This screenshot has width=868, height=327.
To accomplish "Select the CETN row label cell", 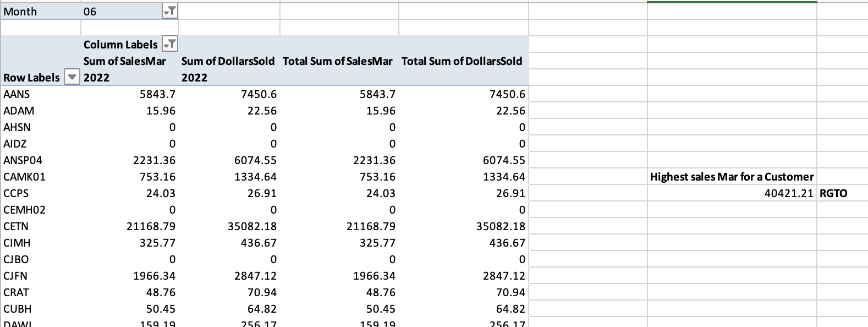I will 16,226.
